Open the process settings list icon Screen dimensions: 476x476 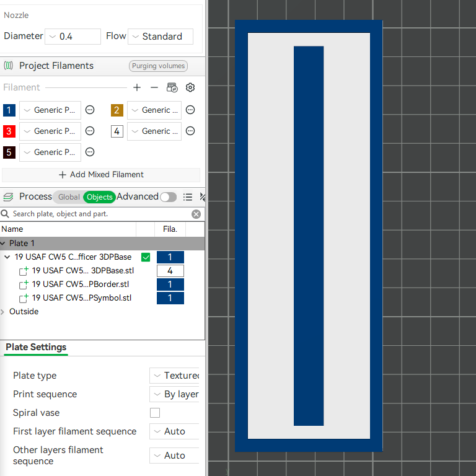pos(188,197)
